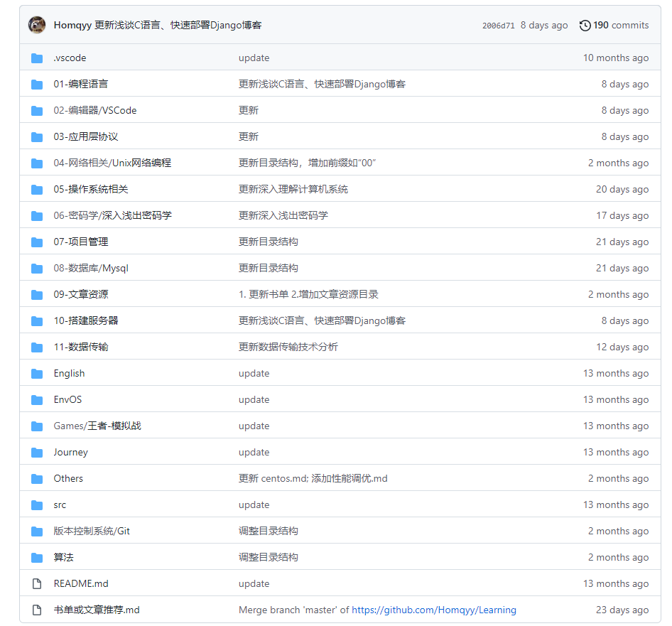Click the folder icon beside src
This screenshot has height=626, width=672.
tap(37, 505)
